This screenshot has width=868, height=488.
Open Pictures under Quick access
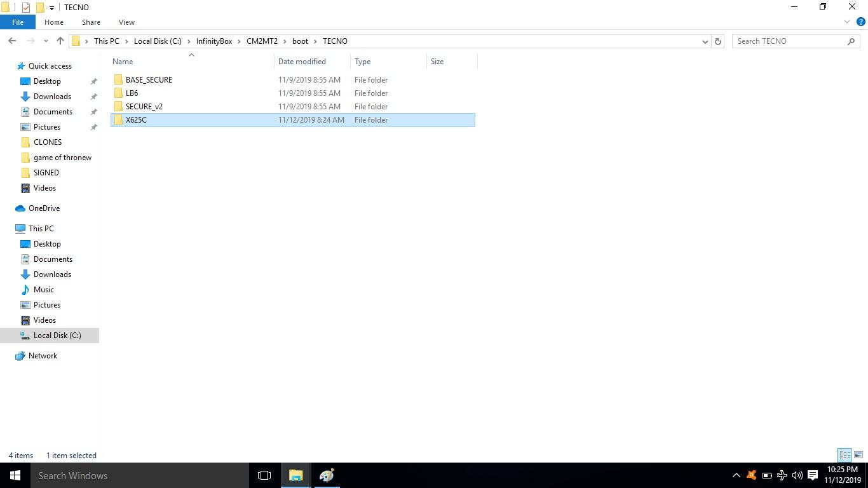pos(47,127)
